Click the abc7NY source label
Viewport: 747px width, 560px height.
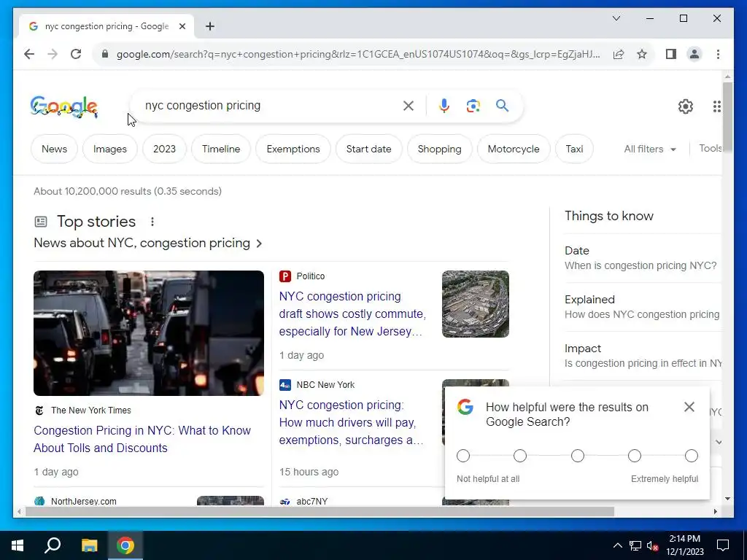pyautogui.click(x=312, y=501)
